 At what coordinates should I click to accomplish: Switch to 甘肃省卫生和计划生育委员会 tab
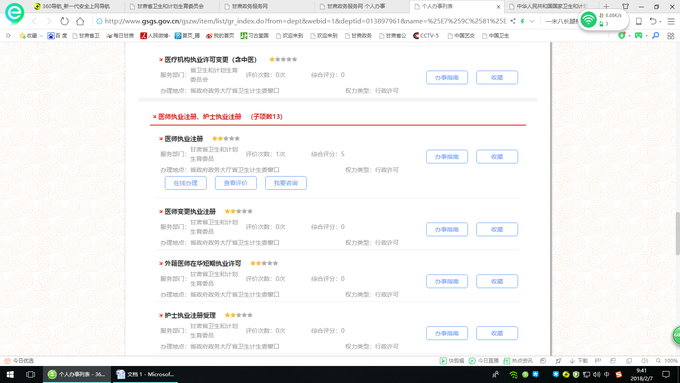tap(171, 7)
